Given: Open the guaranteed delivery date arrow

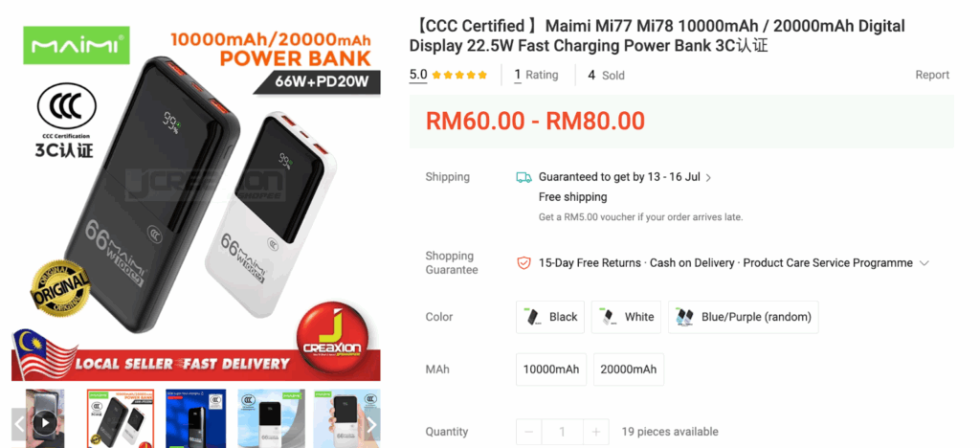Looking at the screenshot, I should tap(708, 177).
